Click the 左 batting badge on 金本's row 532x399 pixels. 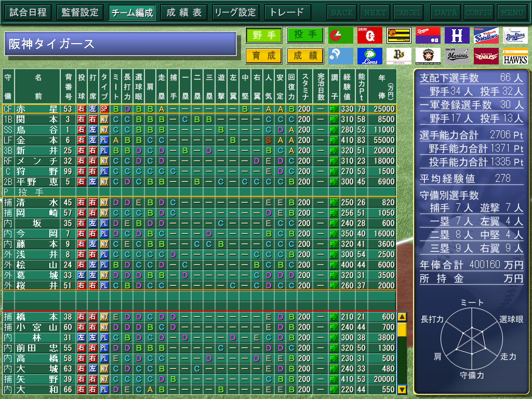point(92,140)
